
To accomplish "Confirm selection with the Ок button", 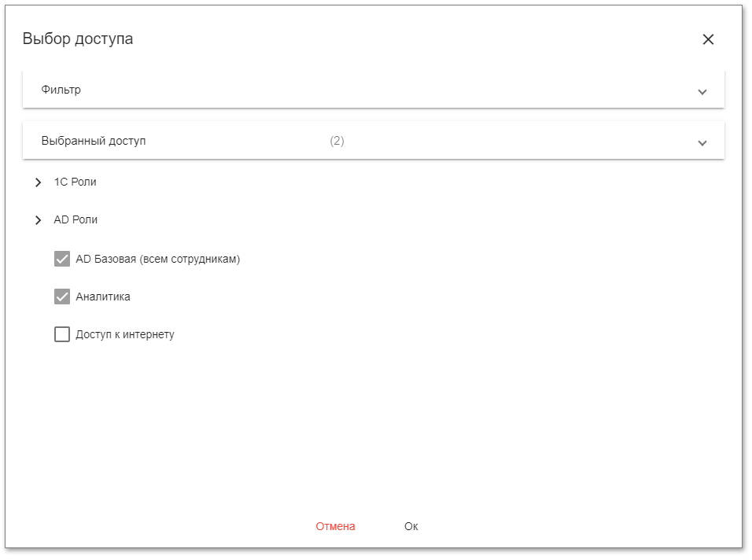I will pos(411,526).
